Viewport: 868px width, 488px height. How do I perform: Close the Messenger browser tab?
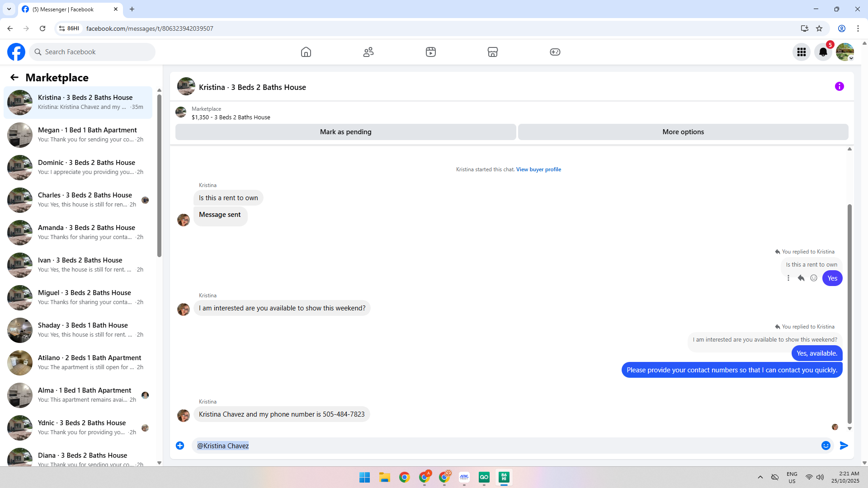pyautogui.click(x=116, y=9)
